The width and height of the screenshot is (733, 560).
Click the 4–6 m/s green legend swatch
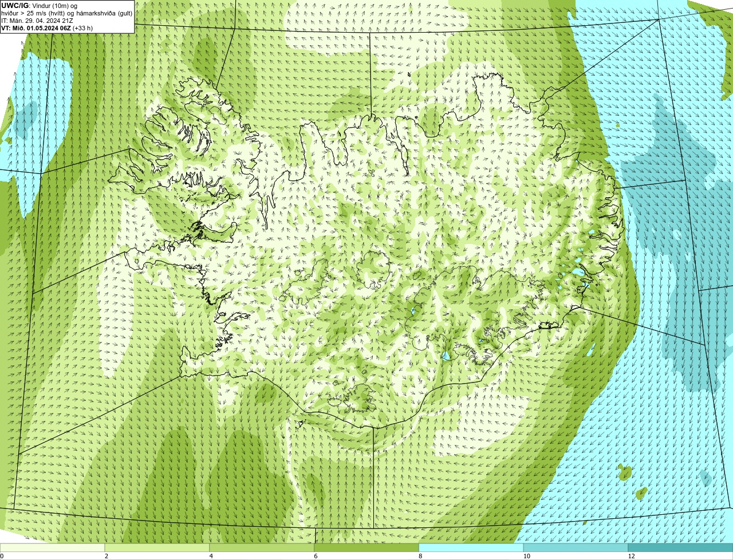(262, 547)
